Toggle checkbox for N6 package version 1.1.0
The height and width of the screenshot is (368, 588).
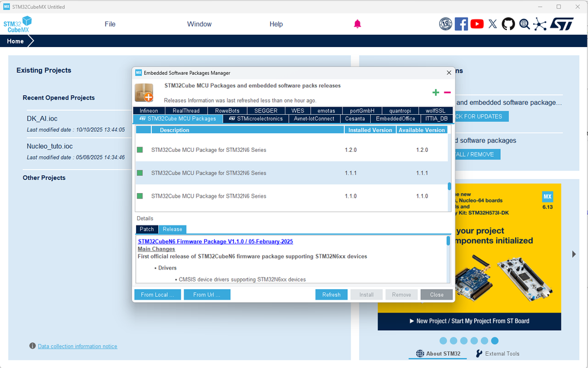point(140,196)
